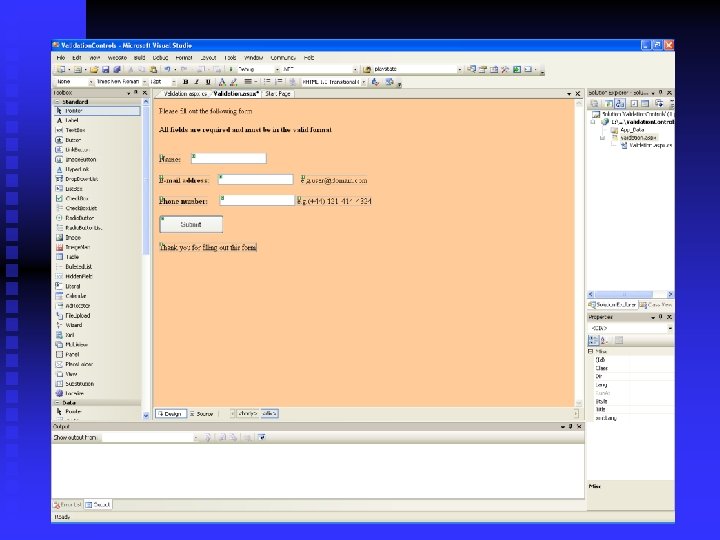The width and height of the screenshot is (720, 540).
Task: Switch to Design view tab
Action: tap(171, 414)
